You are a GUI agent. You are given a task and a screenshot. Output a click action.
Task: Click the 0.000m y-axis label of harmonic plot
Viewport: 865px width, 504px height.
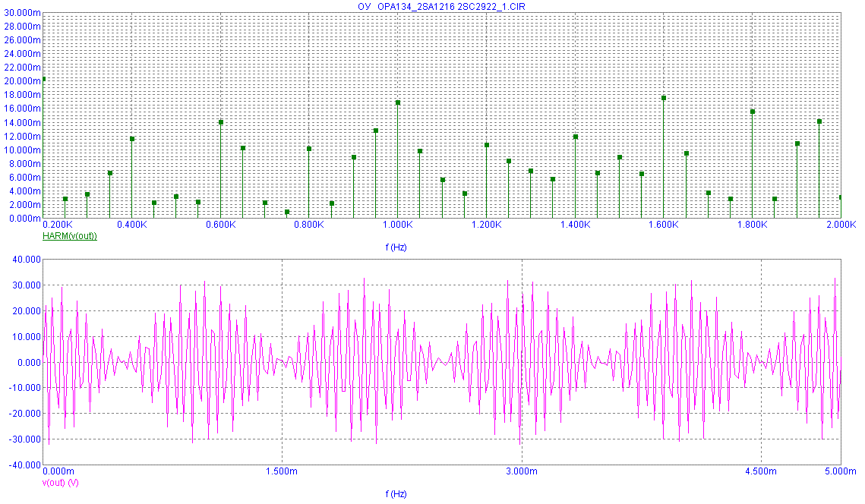click(24, 219)
